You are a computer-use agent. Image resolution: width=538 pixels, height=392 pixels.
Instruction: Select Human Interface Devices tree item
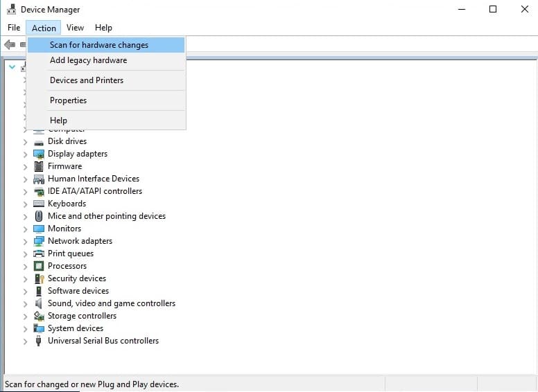[94, 179]
